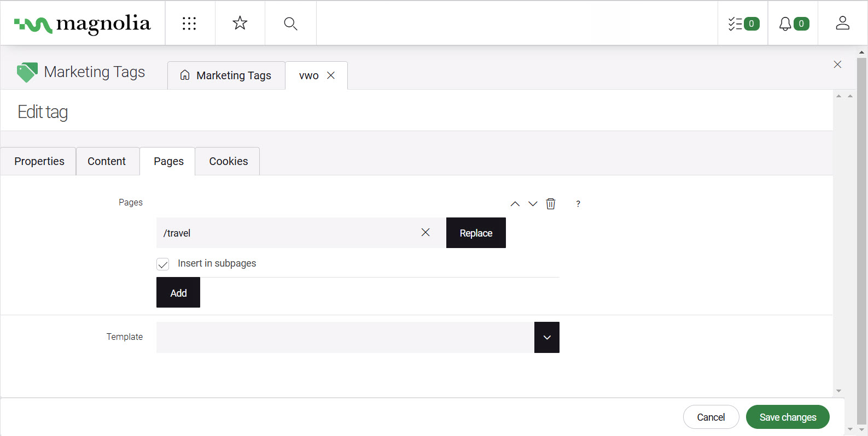This screenshot has height=436, width=868.
Task: Open the user profile menu
Action: [x=842, y=23]
